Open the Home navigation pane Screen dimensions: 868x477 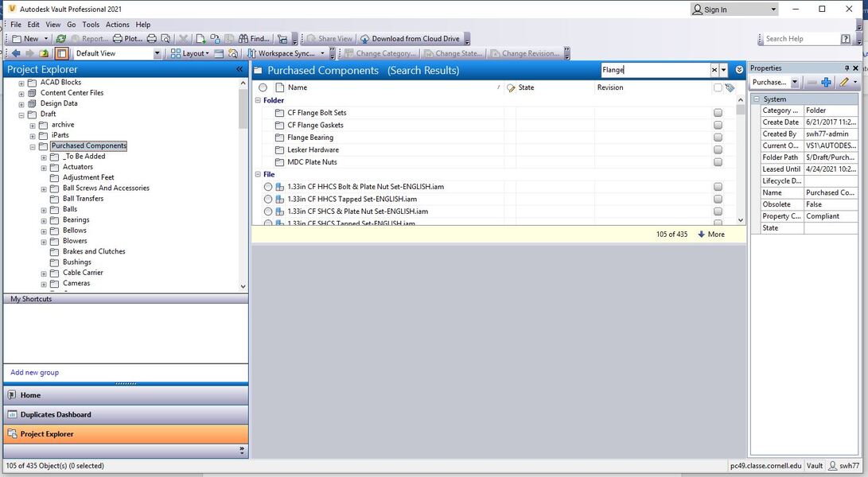126,395
